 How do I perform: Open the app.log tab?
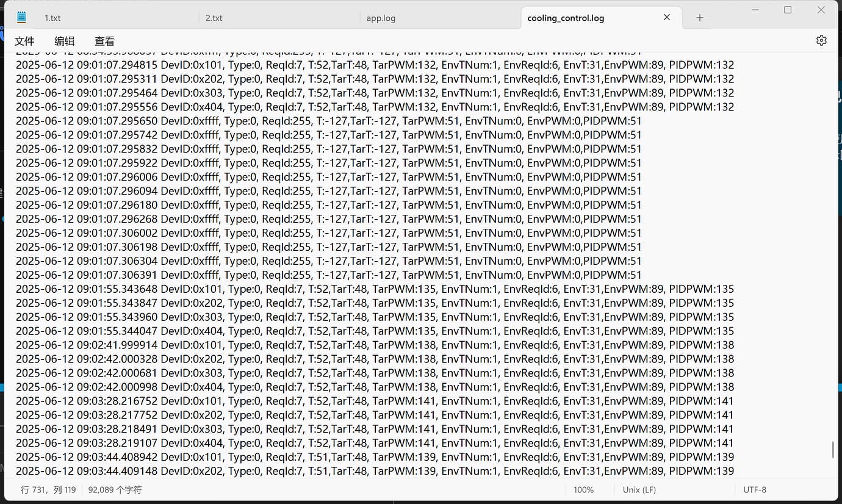tap(381, 18)
